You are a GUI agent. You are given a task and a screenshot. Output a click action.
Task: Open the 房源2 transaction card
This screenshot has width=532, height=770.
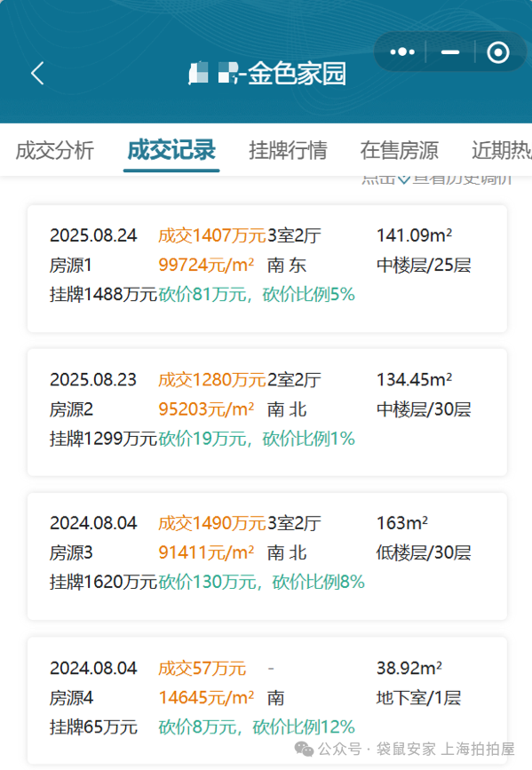coord(267,412)
